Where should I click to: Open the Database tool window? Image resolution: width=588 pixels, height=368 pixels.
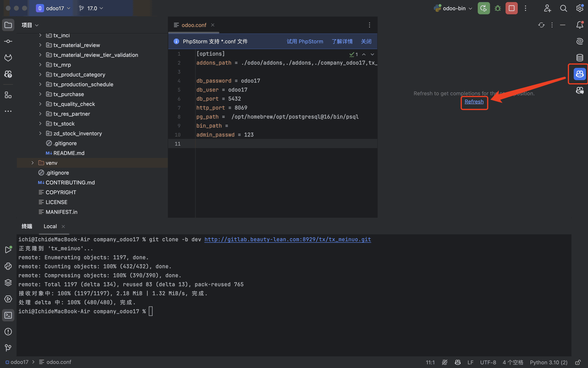coord(580,58)
